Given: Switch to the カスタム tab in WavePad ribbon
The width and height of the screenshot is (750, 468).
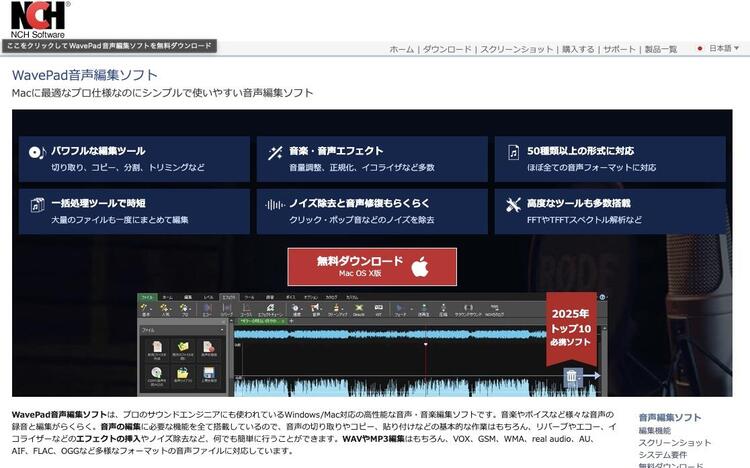Looking at the screenshot, I should pos(352,297).
